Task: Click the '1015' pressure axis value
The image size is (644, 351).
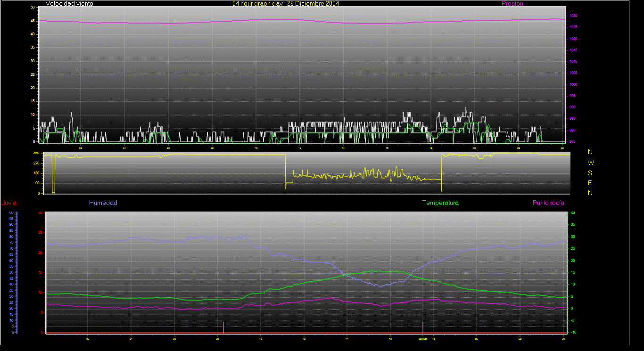Action: tap(573, 50)
